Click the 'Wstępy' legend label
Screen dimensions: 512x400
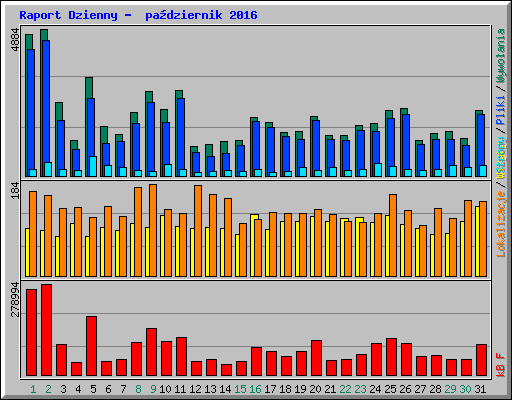click(x=501, y=157)
